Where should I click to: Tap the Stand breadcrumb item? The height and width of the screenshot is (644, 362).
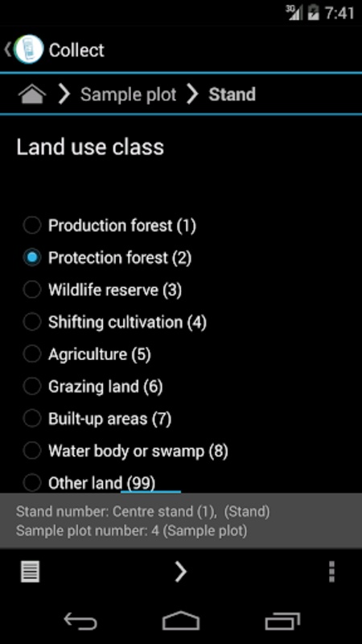pyautogui.click(x=232, y=94)
